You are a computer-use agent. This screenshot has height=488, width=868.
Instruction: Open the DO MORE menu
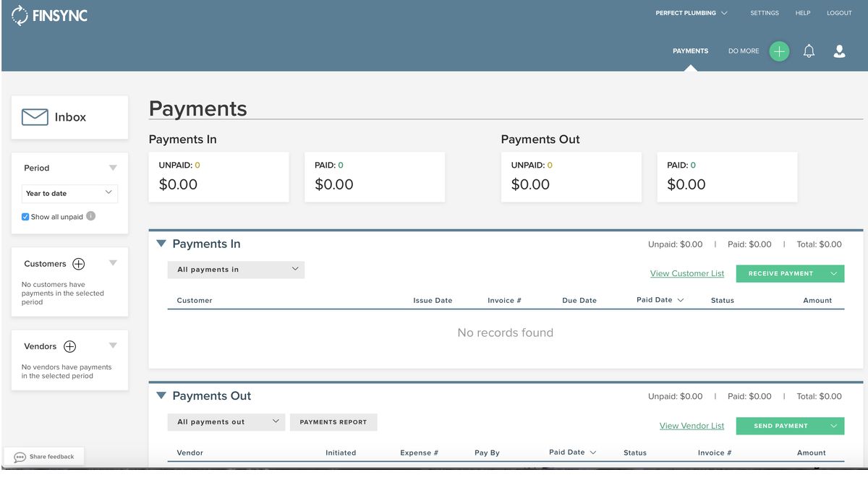pyautogui.click(x=744, y=51)
